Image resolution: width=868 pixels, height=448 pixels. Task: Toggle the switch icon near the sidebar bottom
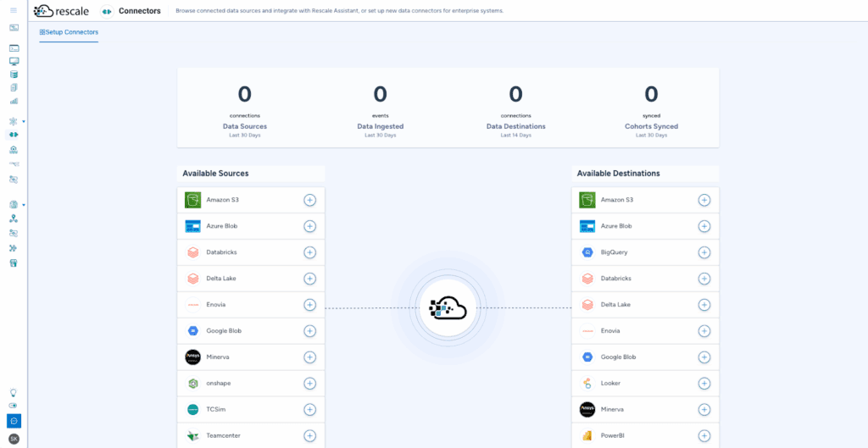point(14,406)
